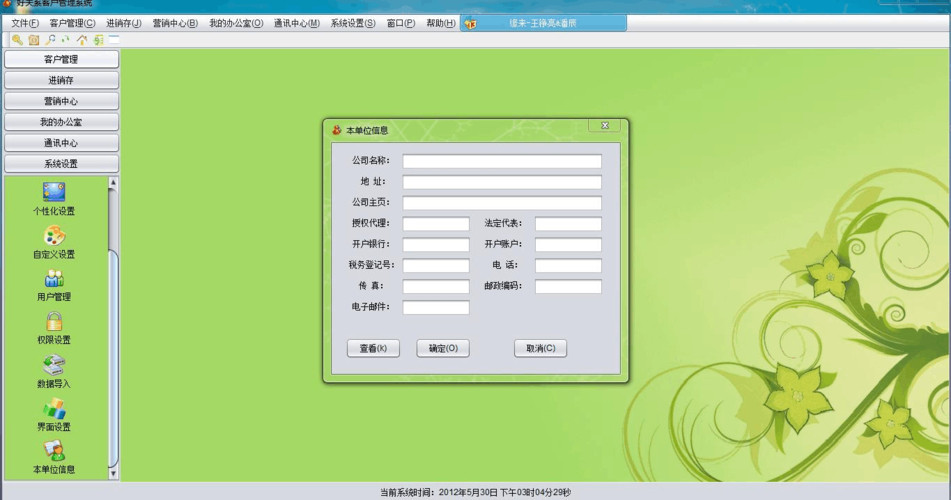951x500 pixels.
Task: Open 用户管理 in the sidebar
Action: point(54,286)
